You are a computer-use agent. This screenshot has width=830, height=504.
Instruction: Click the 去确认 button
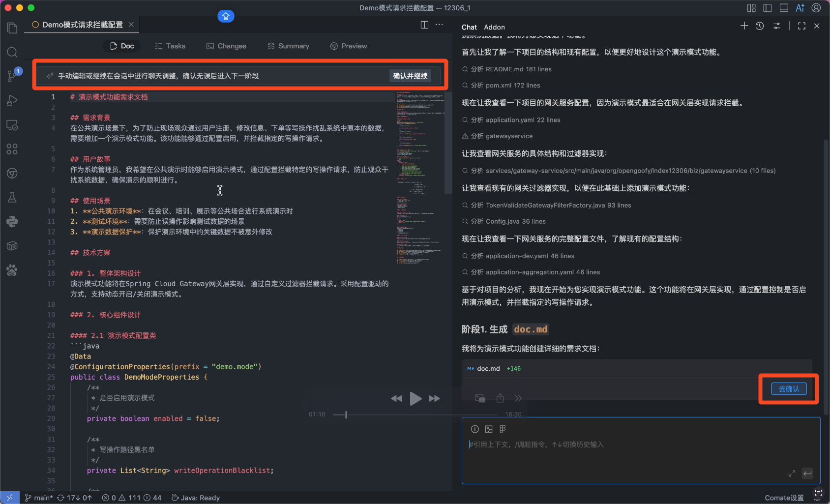pos(789,388)
